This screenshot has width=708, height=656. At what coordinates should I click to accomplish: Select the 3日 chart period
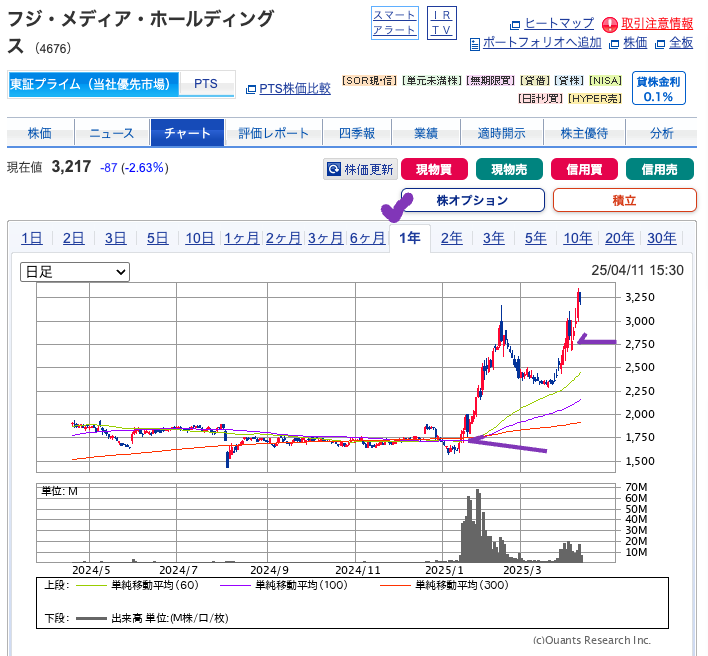[x=115, y=238]
